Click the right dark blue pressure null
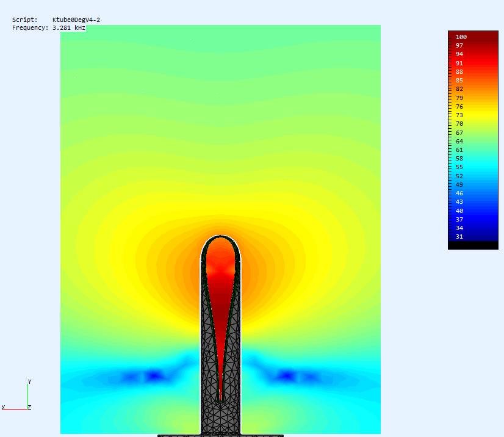Image resolution: width=504 pixels, height=437 pixels. [x=287, y=375]
